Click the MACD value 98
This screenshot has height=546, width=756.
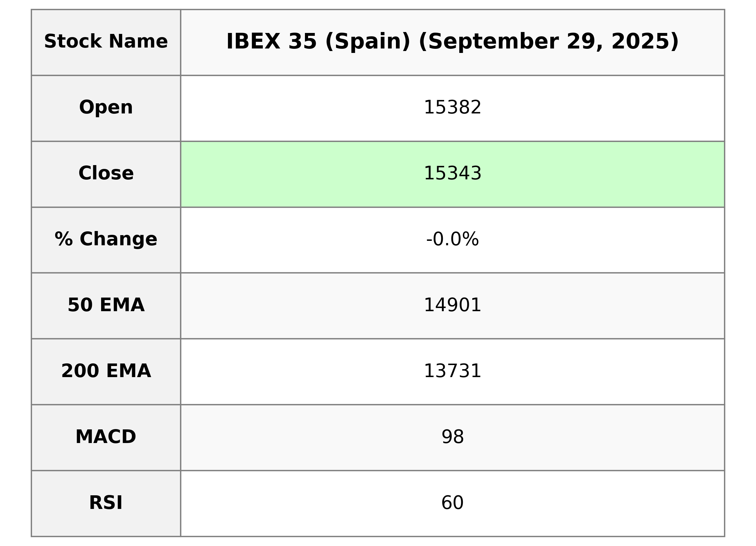[x=452, y=437]
